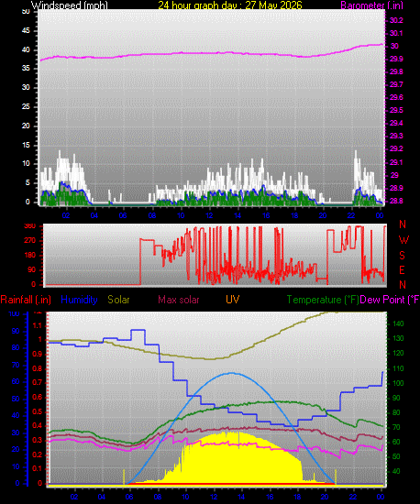Click the Windspeed (mph) axis title
Image resolution: width=420 pixels, height=504 pixels.
[69, 5]
